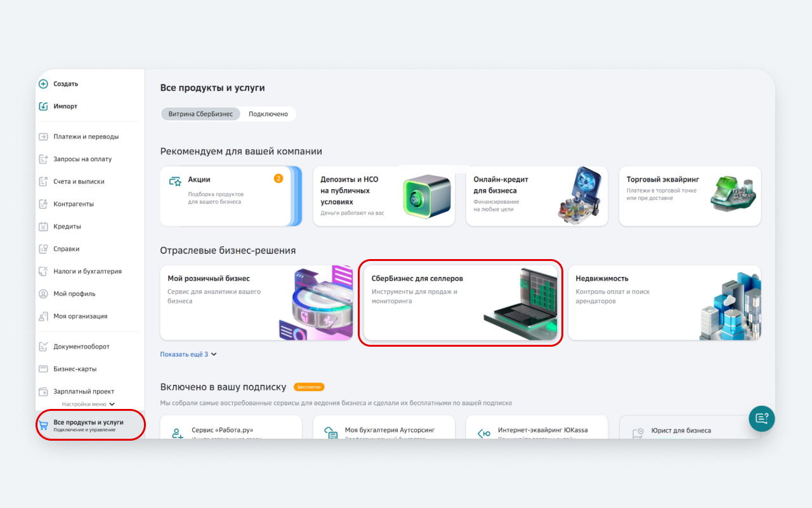
Task: Open Контрагенты section
Action: [x=74, y=204]
